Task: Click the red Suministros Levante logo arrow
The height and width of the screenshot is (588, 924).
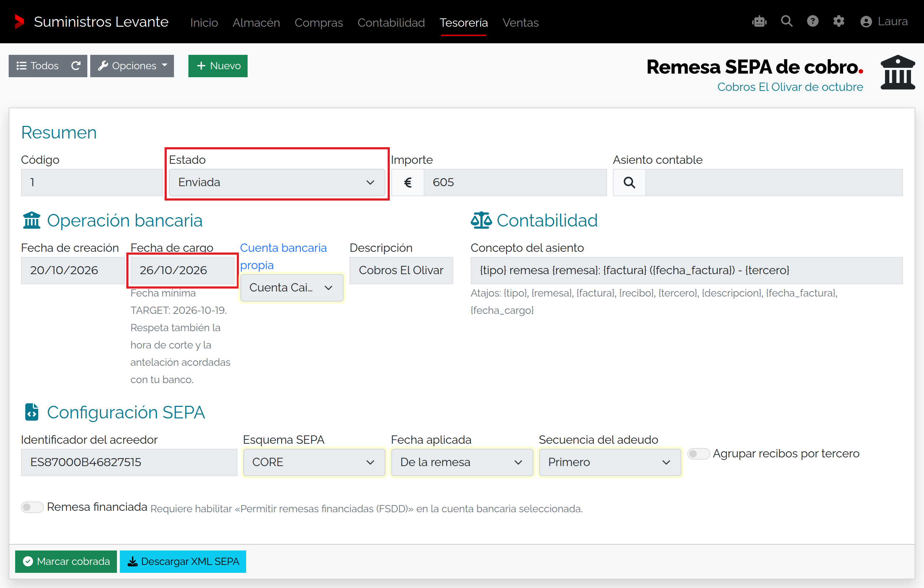Action: point(19,22)
